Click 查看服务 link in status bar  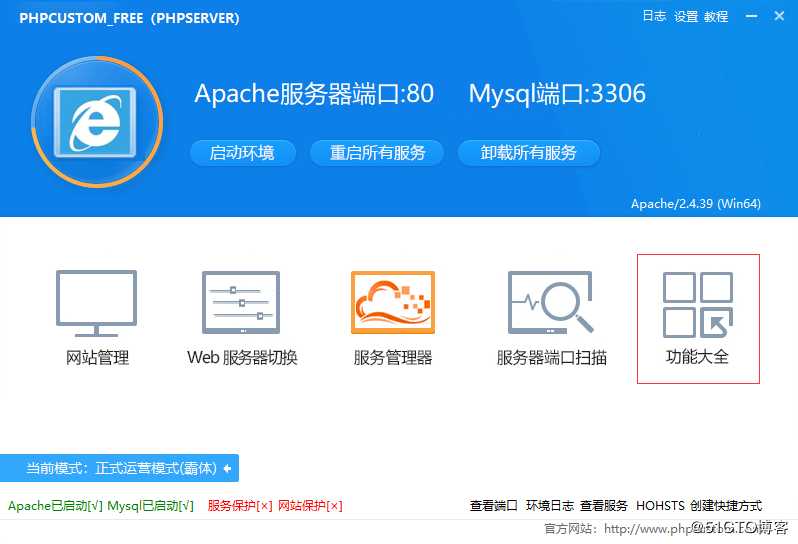[x=604, y=506]
